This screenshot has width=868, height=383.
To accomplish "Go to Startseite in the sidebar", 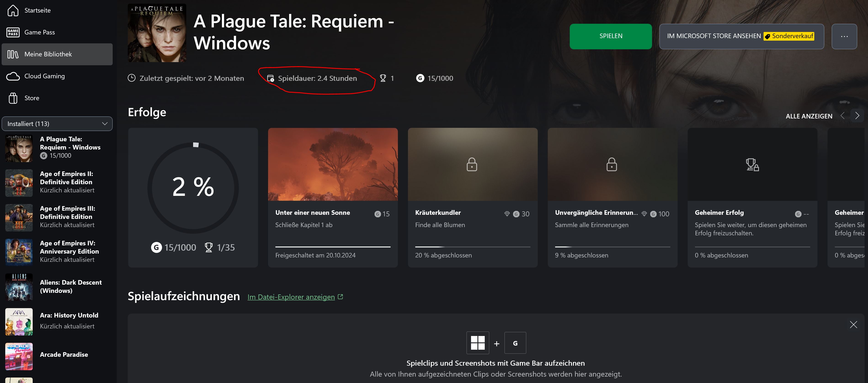I will click(x=57, y=10).
